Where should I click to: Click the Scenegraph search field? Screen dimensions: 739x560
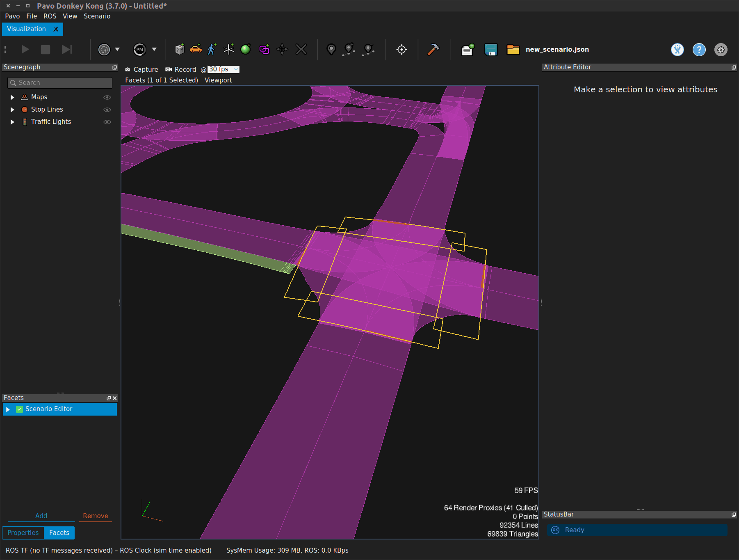click(x=59, y=82)
